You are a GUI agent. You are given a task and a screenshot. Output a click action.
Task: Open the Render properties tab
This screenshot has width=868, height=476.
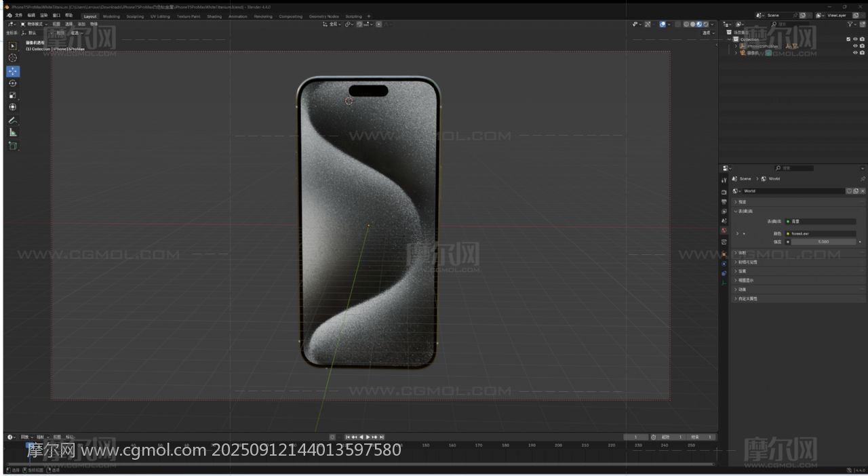tap(724, 192)
